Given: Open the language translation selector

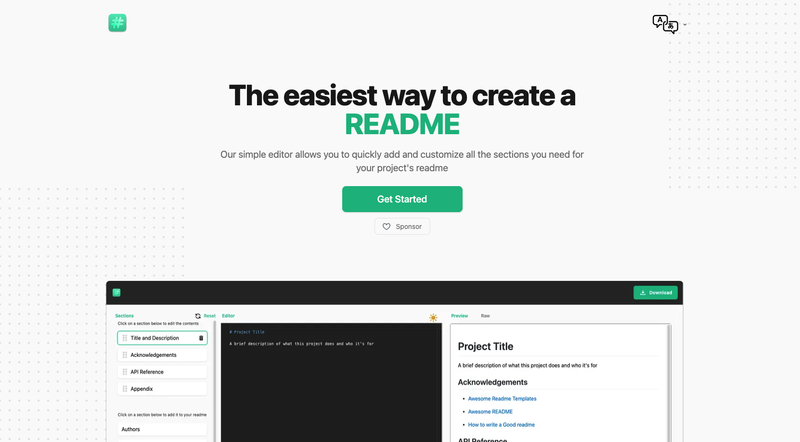Looking at the screenshot, I should 669,24.
